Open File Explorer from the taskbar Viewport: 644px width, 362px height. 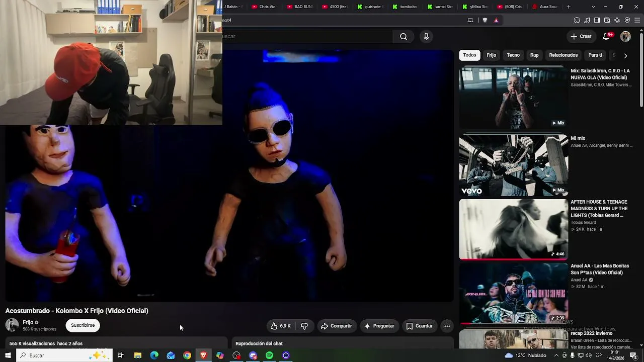pos(137,355)
